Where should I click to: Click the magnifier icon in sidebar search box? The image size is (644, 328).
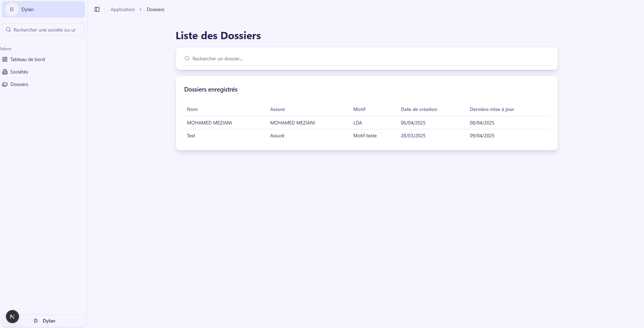8,29
